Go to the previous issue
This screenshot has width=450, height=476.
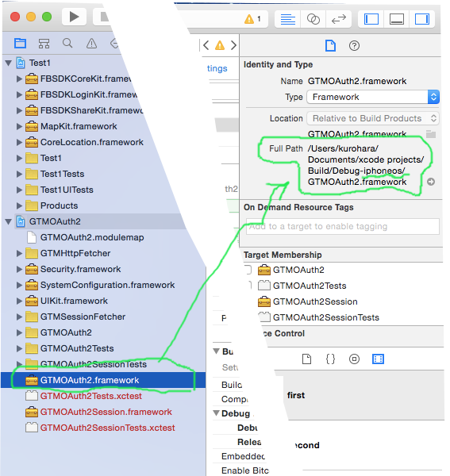coord(206,45)
